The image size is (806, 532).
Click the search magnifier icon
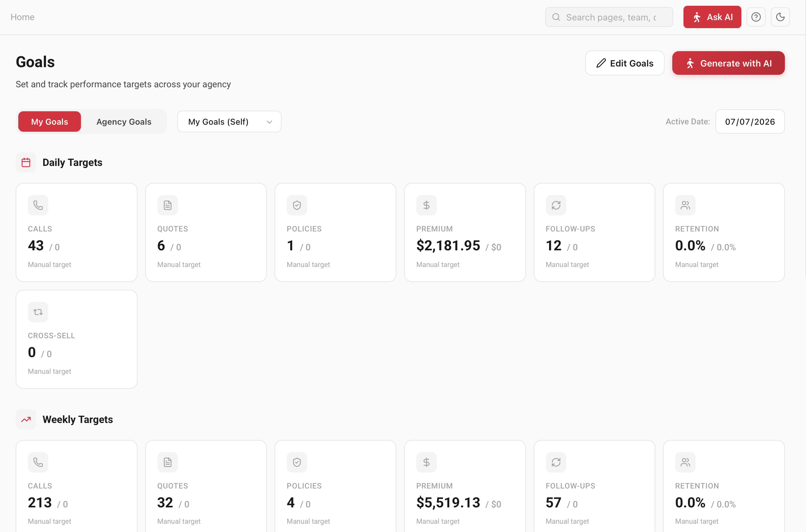[556, 17]
